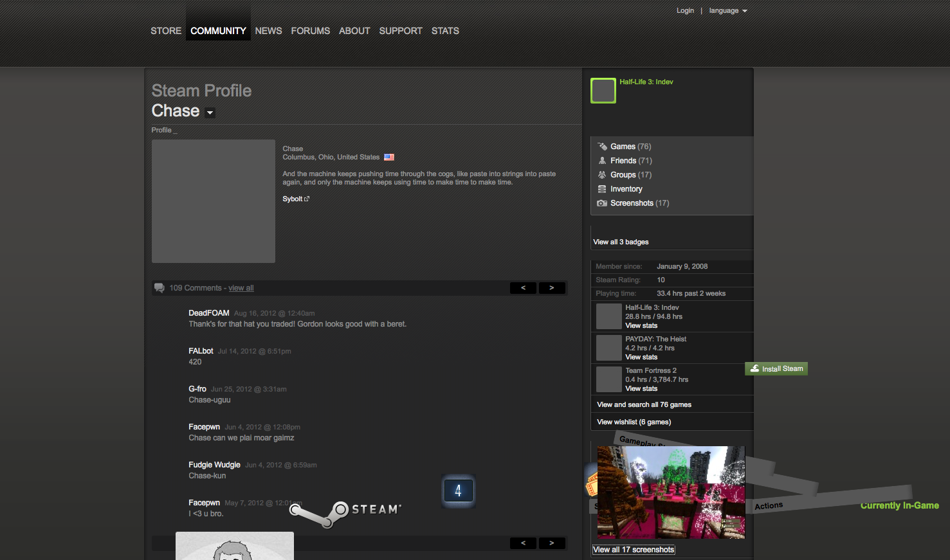Open the STORE navigation item

166,31
